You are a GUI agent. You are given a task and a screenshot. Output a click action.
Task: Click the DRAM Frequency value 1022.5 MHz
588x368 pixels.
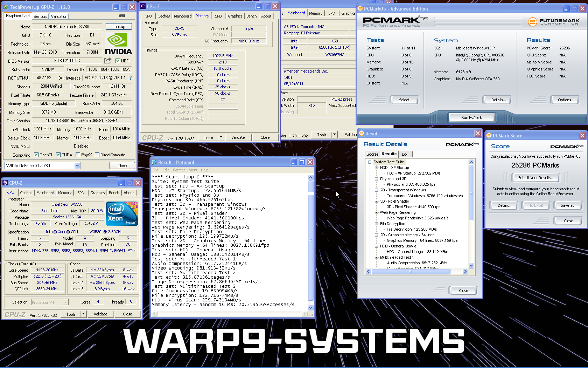(223, 56)
